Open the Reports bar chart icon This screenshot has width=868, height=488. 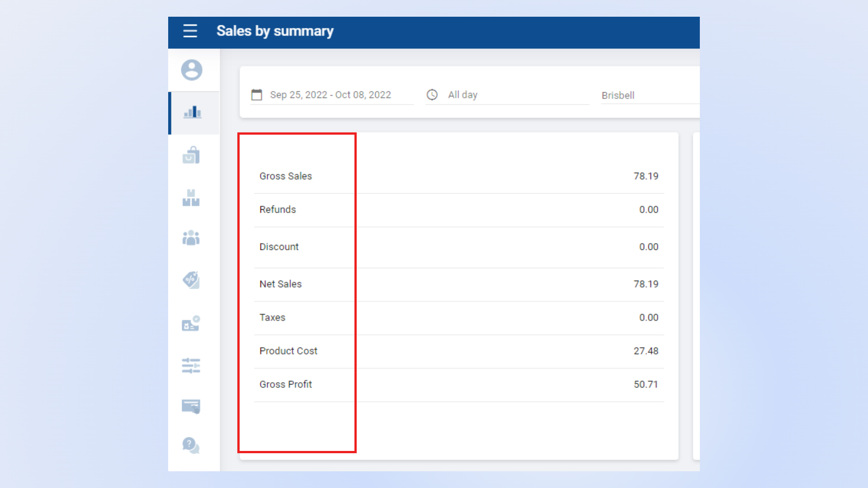pyautogui.click(x=193, y=113)
